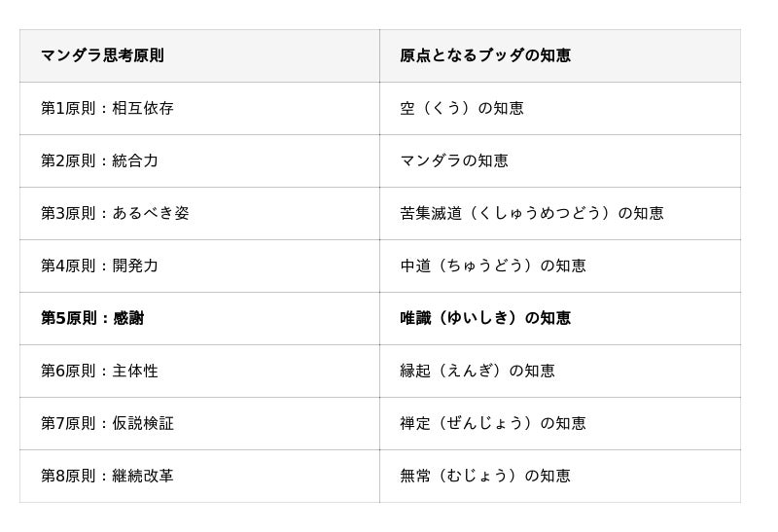Click the 第2原則：統合力 cell
The width and height of the screenshot is (778, 532).
[x=99, y=160]
